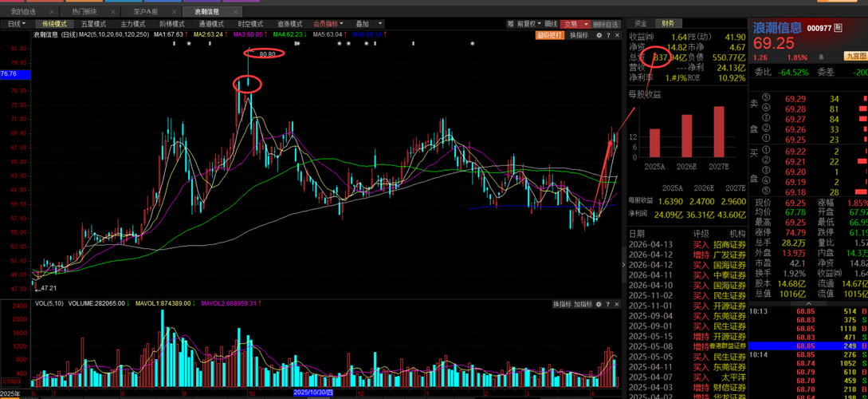Toggle the 叠加 overlay button
Viewport: 868px width, 399px height.
pos(362,24)
